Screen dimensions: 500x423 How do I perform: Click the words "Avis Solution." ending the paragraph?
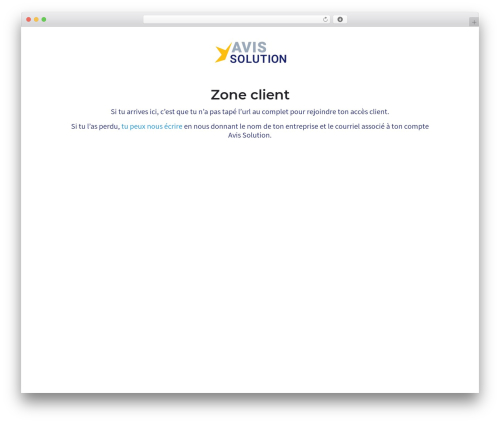point(250,135)
